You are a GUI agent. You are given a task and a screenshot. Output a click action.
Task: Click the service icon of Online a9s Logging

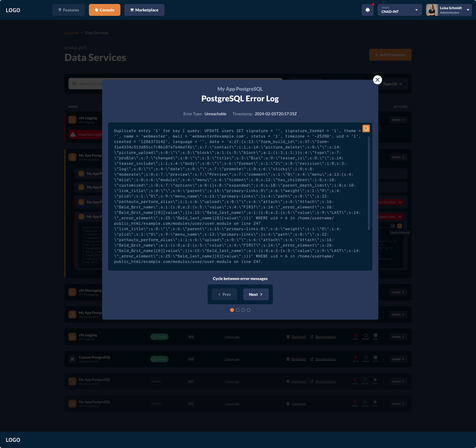pos(72,337)
